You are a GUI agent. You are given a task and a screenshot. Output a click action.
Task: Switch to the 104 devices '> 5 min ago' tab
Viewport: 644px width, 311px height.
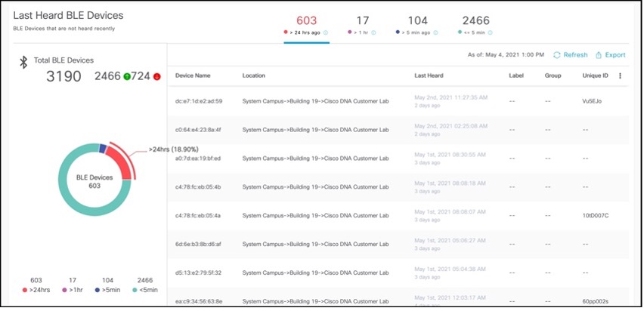416,25
